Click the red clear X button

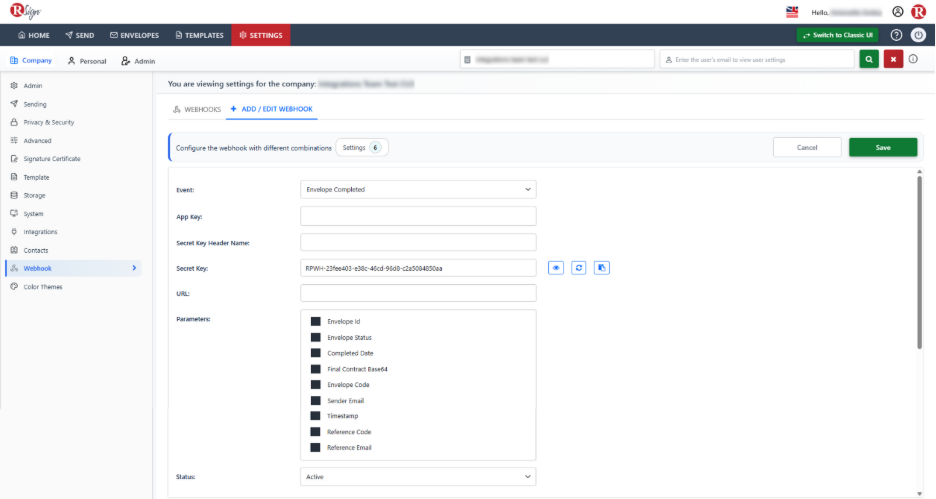pos(893,60)
